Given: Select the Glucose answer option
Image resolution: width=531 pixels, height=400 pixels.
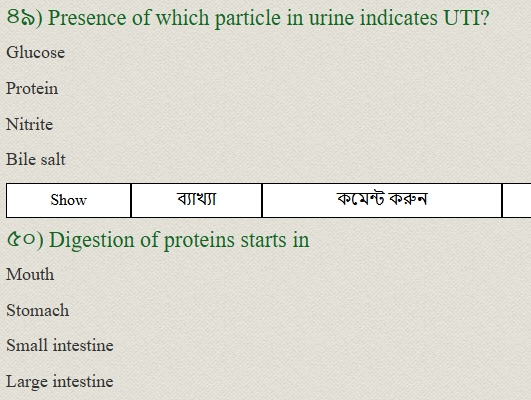Looking at the screenshot, I should click(x=36, y=52).
